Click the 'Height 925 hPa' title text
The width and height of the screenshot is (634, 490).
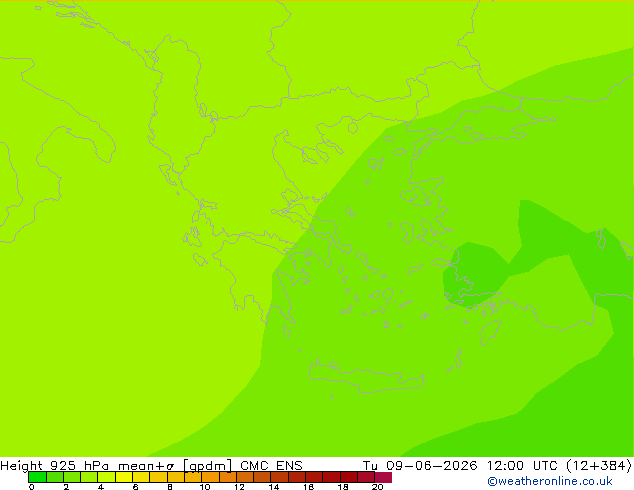click(55, 466)
